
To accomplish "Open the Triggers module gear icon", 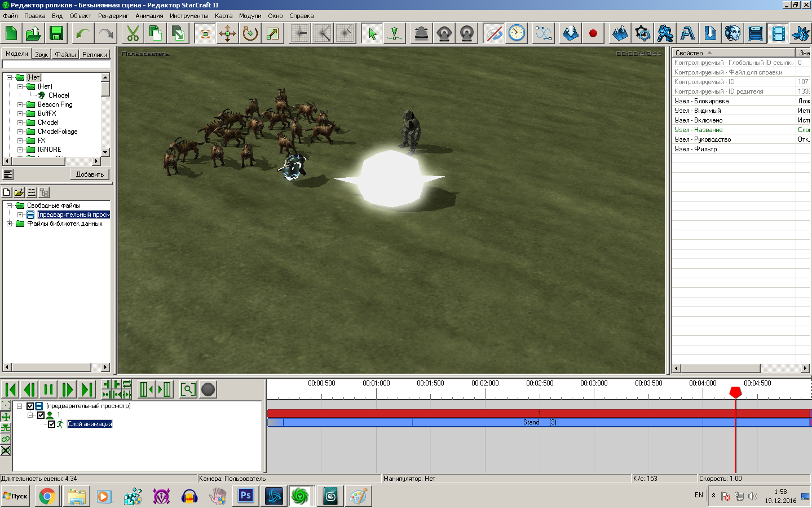I will (x=643, y=33).
